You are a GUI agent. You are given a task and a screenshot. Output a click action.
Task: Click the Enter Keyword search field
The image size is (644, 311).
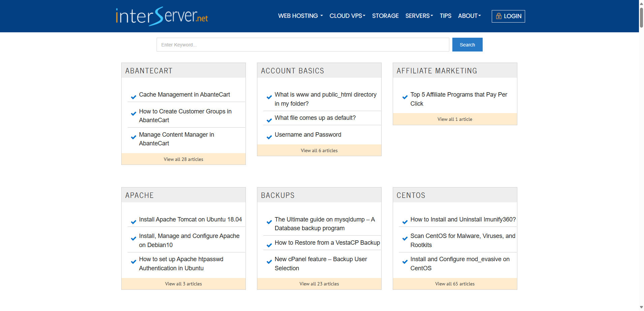pos(303,45)
